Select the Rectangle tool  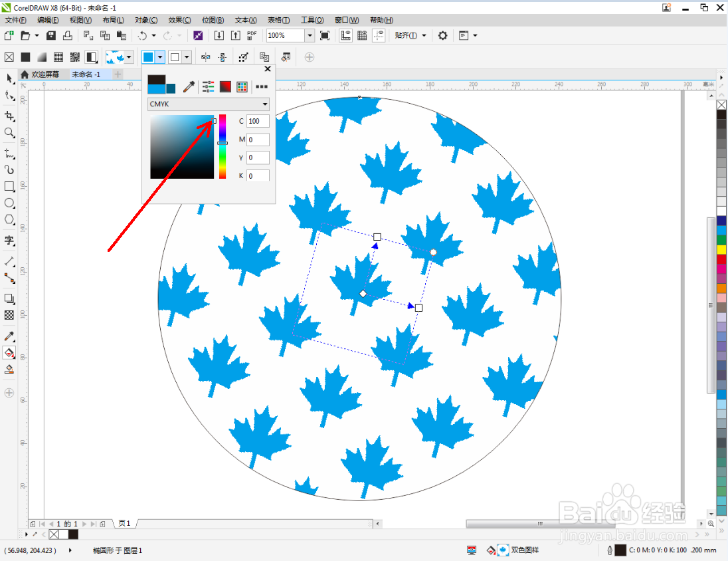coord(9,186)
